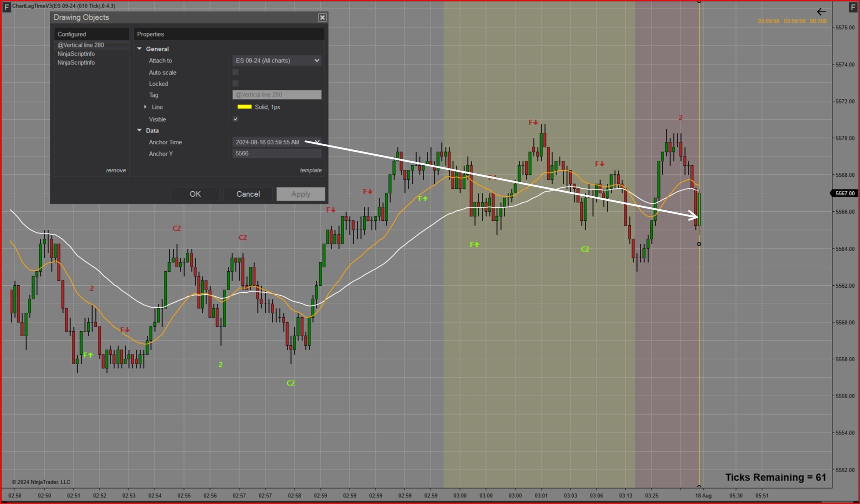Click the Tag field '@Vertical line 280'

coord(277,94)
